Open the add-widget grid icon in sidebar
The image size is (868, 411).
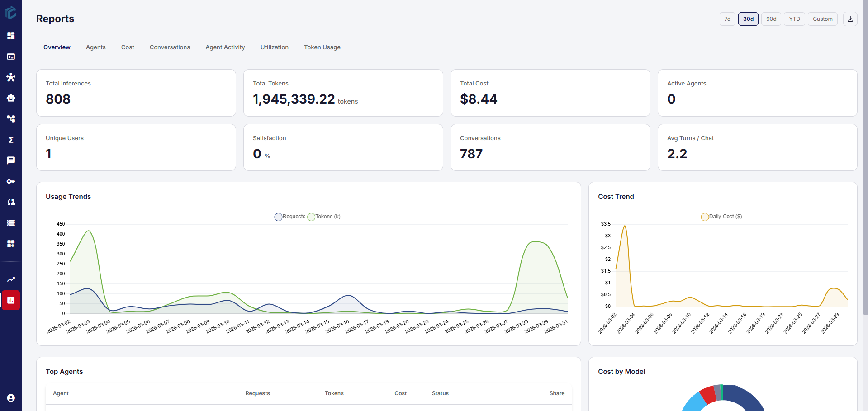[11, 244]
